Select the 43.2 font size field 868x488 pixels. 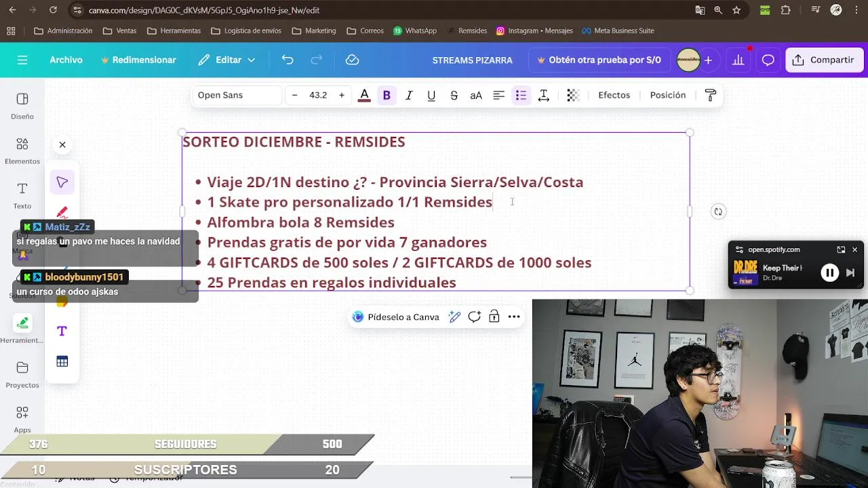(x=318, y=95)
